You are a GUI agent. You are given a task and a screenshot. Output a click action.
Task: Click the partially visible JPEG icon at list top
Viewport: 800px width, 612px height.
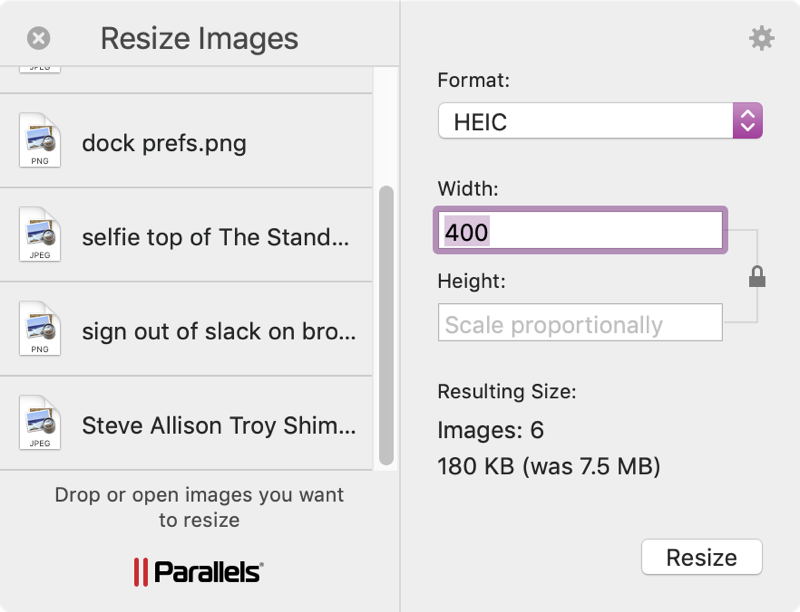pyautogui.click(x=40, y=70)
